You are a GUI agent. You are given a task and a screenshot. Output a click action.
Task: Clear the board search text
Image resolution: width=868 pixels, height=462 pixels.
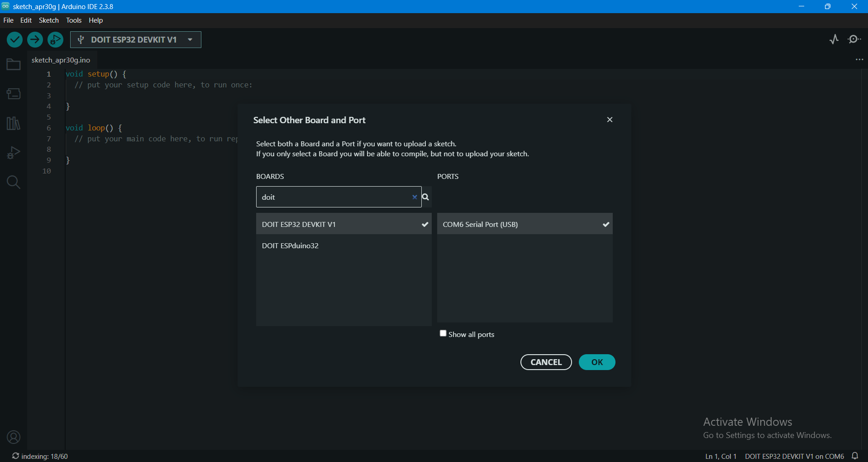(415, 197)
